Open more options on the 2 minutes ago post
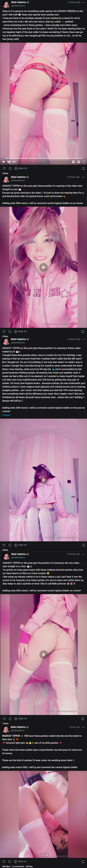 (x=84, y=554)
